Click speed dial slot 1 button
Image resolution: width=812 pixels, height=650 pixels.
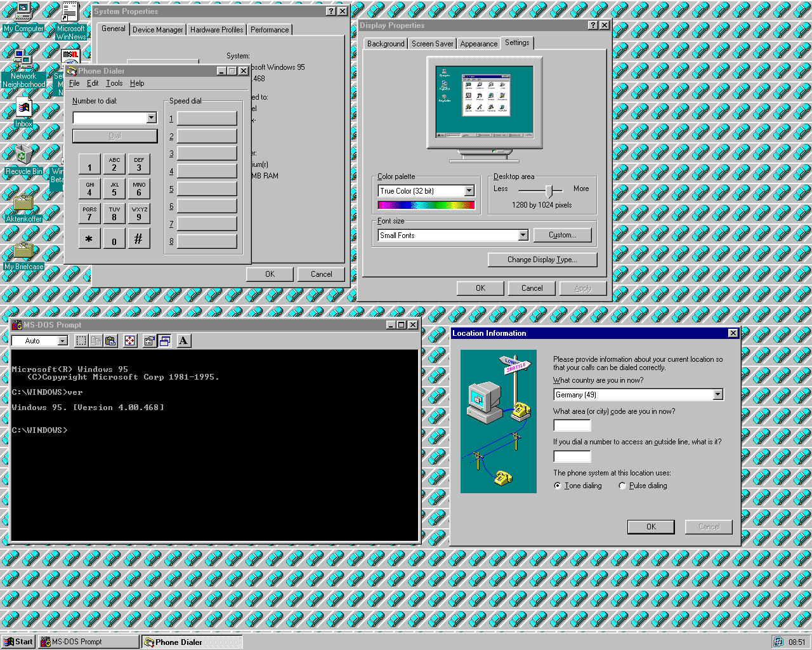tap(207, 119)
